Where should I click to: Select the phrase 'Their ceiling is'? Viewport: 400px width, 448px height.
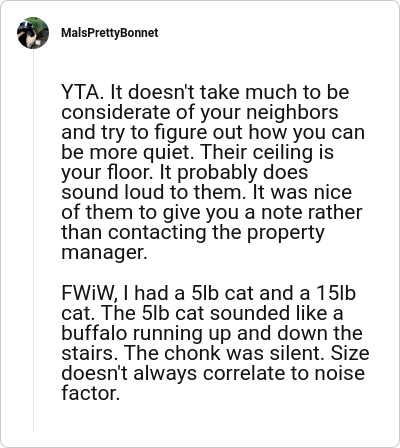[x=267, y=152]
